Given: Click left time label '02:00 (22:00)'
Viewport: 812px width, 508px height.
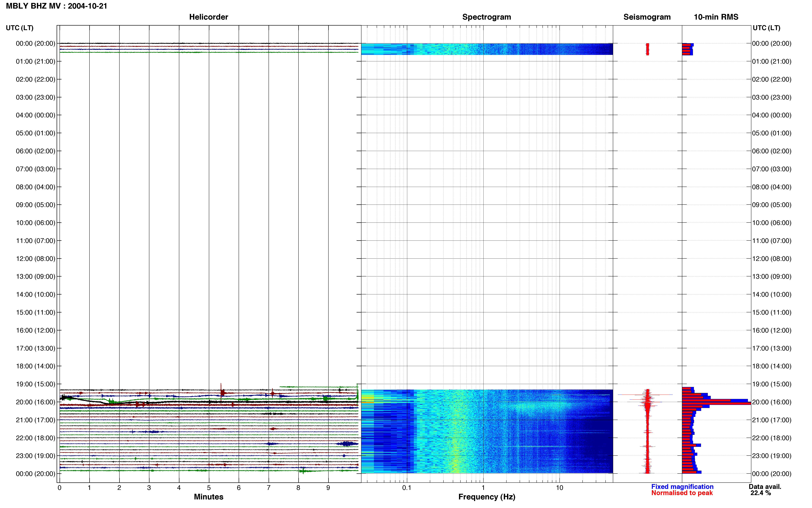Looking at the screenshot, I should click(36, 79).
